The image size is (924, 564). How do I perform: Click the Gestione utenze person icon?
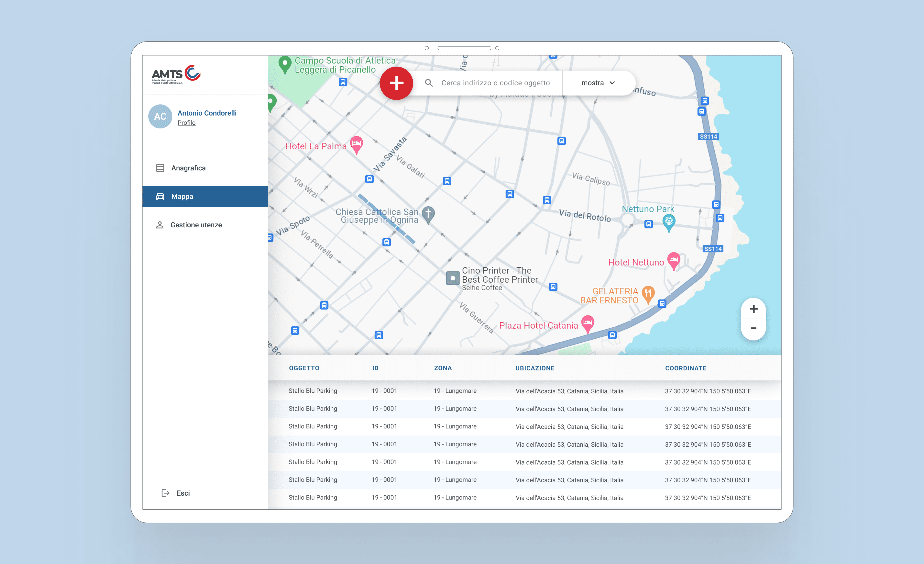(160, 225)
